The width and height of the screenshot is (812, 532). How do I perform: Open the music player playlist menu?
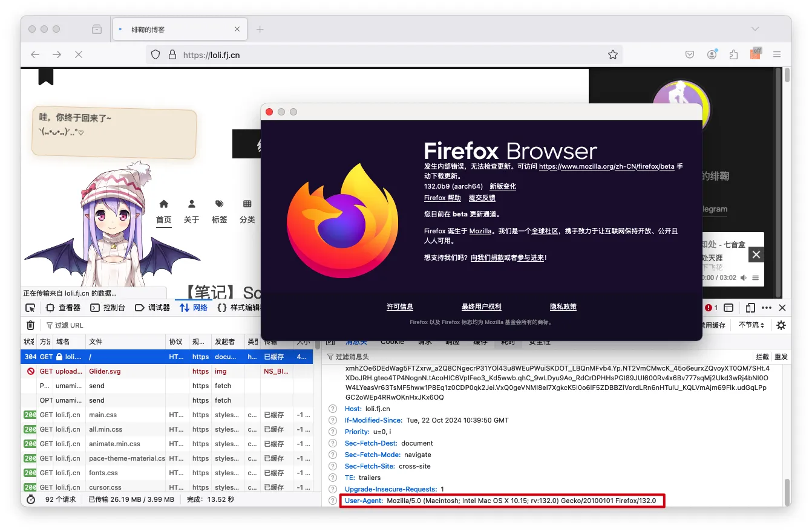[756, 277]
